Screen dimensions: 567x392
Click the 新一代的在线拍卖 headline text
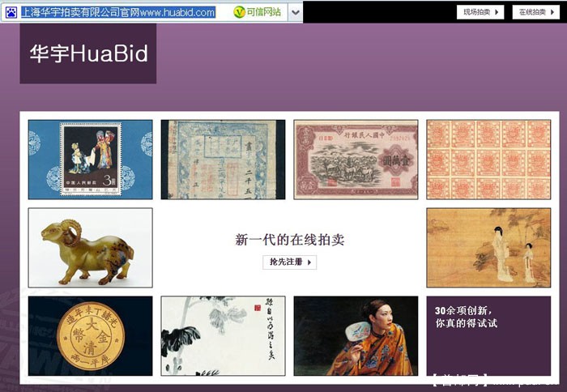click(289, 240)
